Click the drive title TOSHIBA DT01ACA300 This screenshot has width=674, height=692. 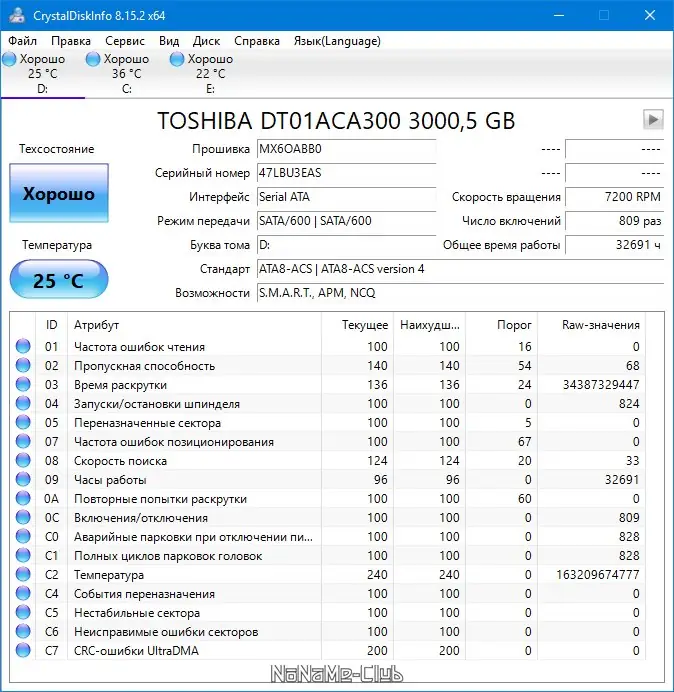[336, 120]
